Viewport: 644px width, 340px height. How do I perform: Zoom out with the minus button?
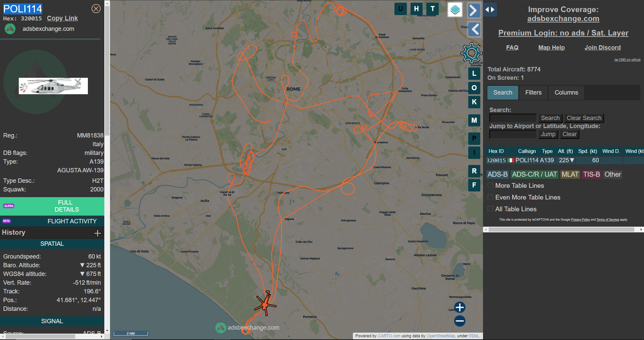pos(460,321)
